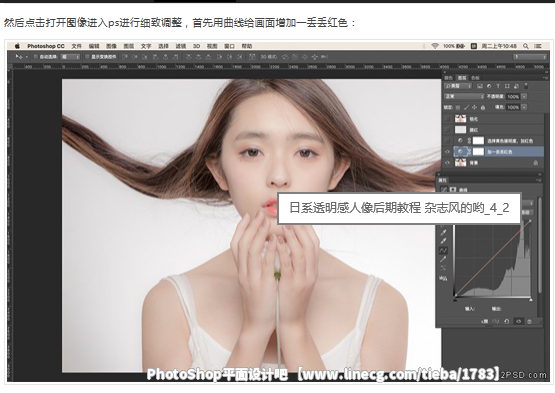Open Photoshop CC application menu
The height and width of the screenshot is (393, 555).
coord(46,46)
